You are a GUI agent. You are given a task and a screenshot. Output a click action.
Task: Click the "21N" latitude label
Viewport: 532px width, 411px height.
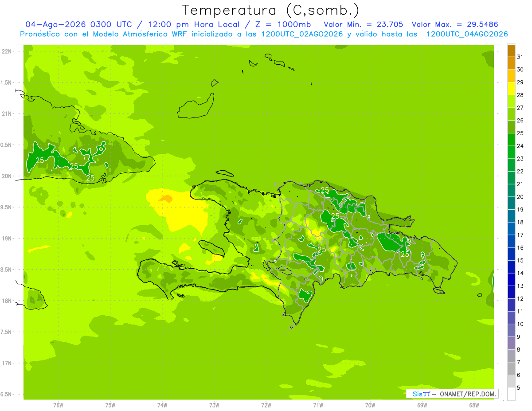(8, 114)
